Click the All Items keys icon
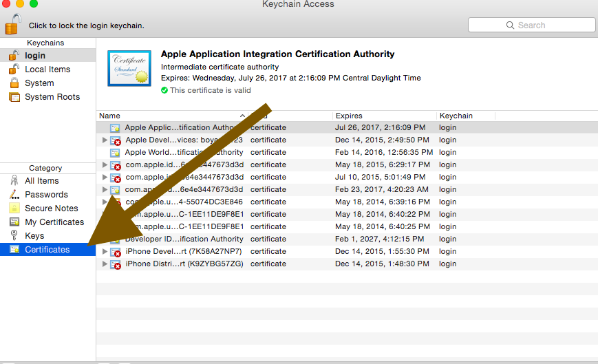This screenshot has width=598, height=364. (x=14, y=180)
